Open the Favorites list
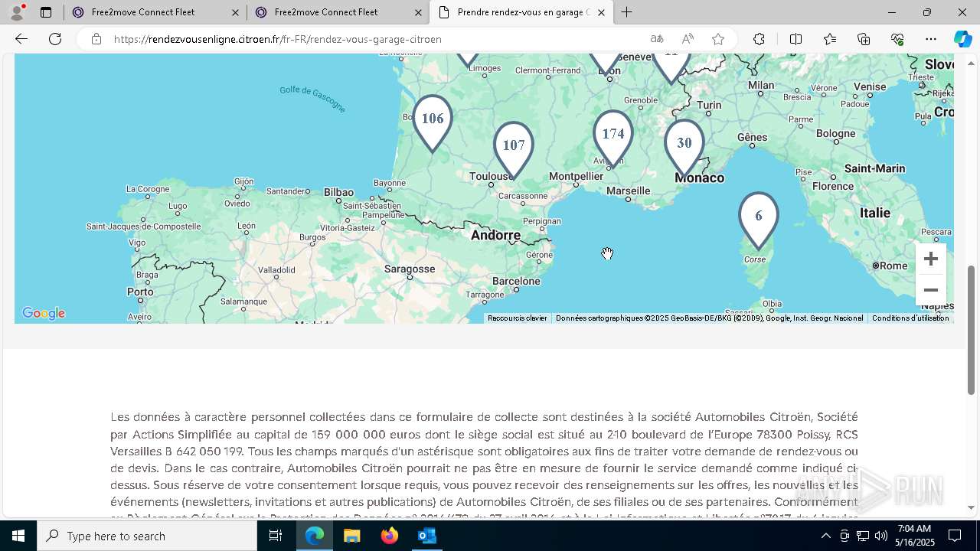 830,39
